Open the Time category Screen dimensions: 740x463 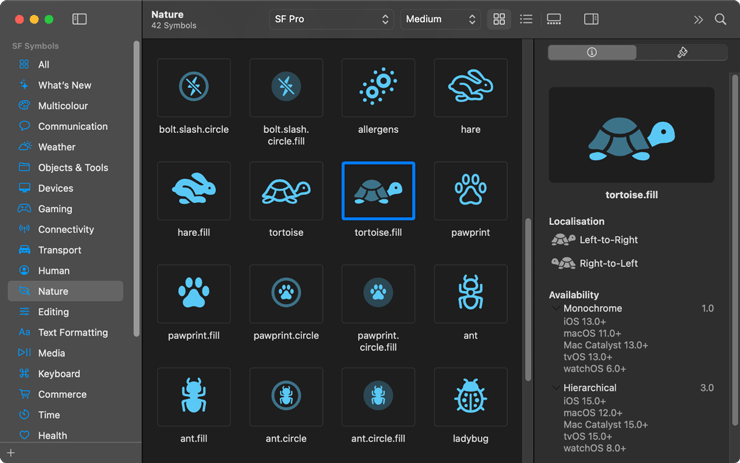(66, 415)
